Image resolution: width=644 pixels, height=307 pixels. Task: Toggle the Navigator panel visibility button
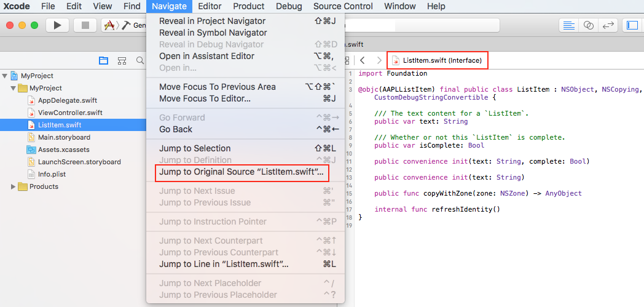pyautogui.click(x=631, y=25)
